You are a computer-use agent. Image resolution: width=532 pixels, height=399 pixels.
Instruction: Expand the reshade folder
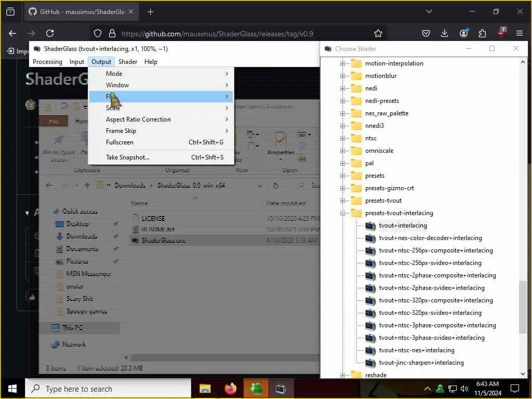coord(342,375)
